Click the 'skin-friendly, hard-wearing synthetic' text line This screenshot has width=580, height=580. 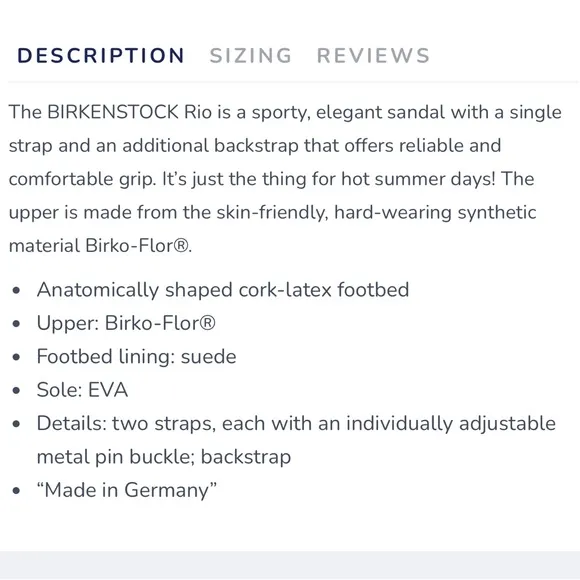376,213
